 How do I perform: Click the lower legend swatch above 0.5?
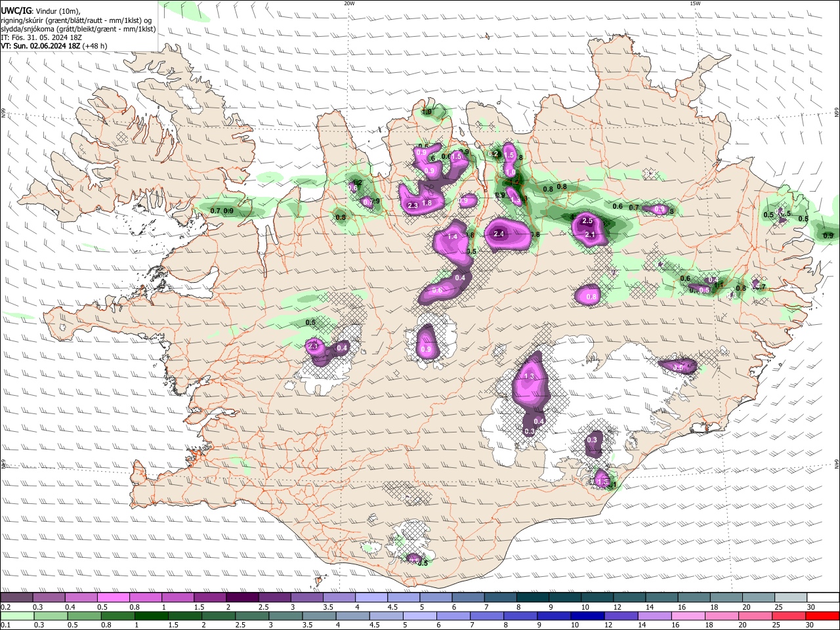coord(84,616)
